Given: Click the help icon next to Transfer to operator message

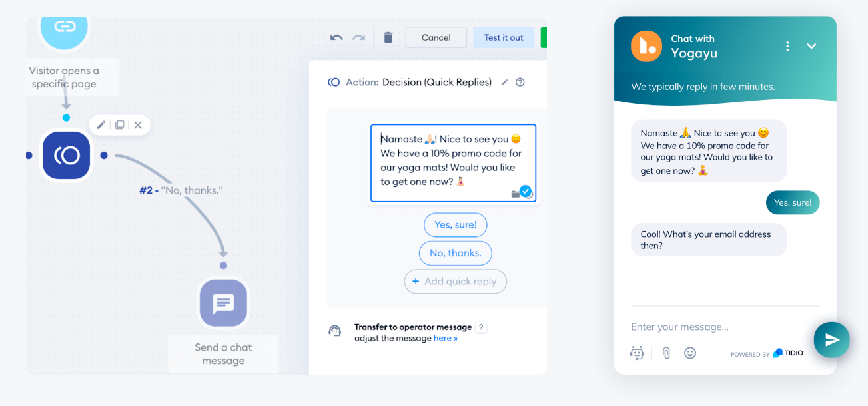Looking at the screenshot, I should tap(482, 327).
